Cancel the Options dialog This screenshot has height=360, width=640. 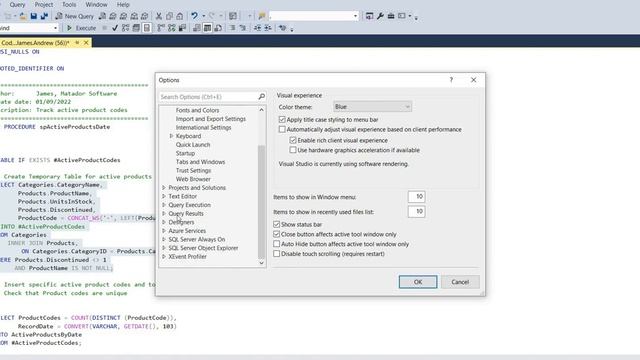tap(460, 282)
